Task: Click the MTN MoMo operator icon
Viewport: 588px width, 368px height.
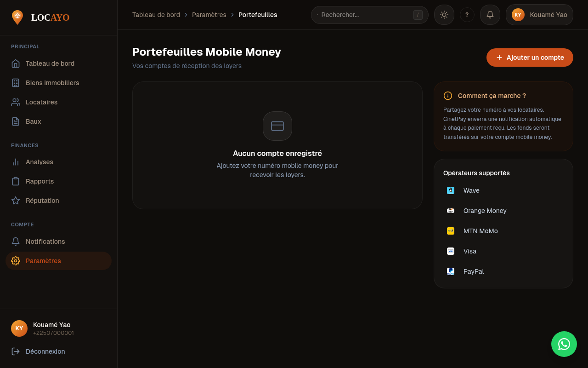Action: [x=451, y=231]
